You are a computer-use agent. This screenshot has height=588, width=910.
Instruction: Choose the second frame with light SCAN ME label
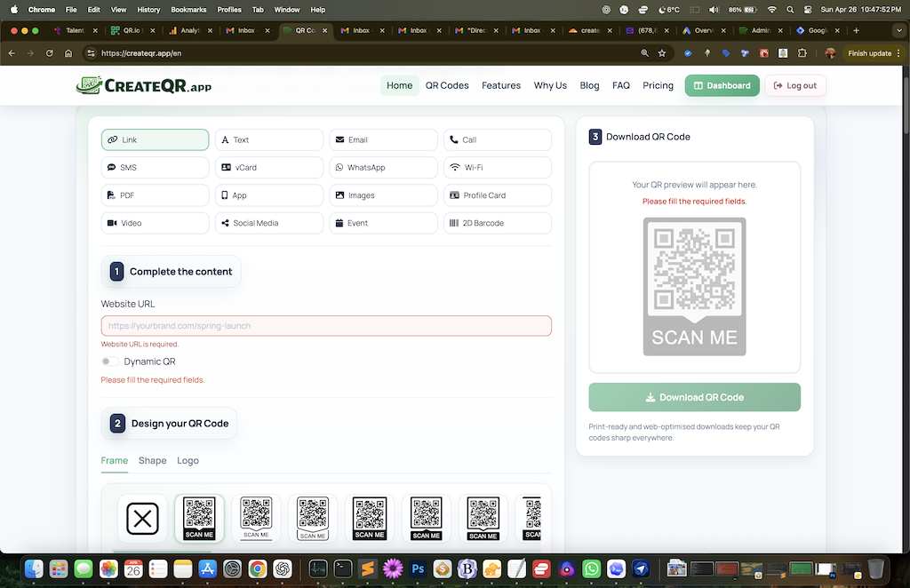[x=256, y=519]
